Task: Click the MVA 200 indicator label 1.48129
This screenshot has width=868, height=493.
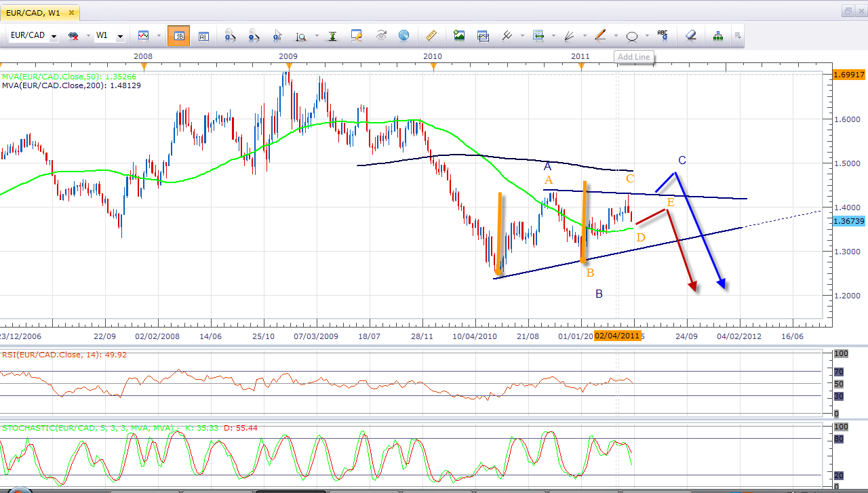Action: click(71, 85)
